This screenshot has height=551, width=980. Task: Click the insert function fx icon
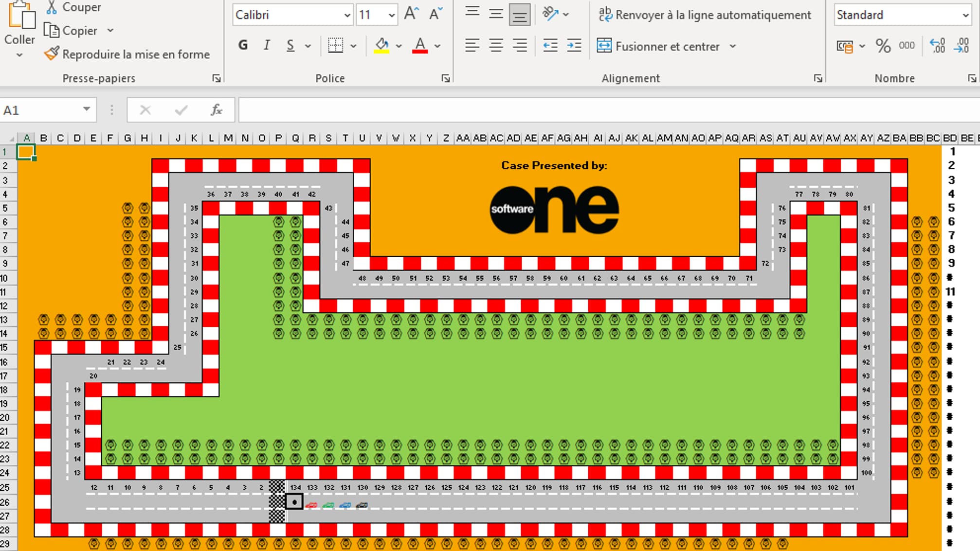[216, 110]
